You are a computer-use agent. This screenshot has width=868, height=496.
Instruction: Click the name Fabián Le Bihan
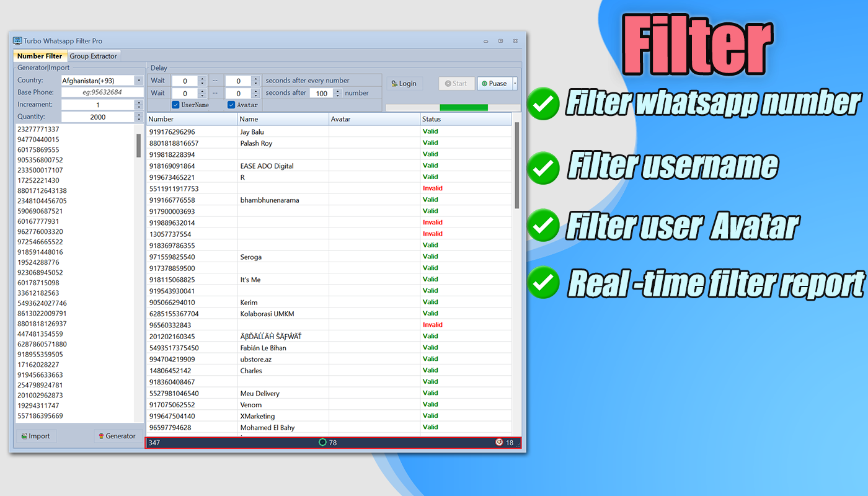(x=263, y=348)
